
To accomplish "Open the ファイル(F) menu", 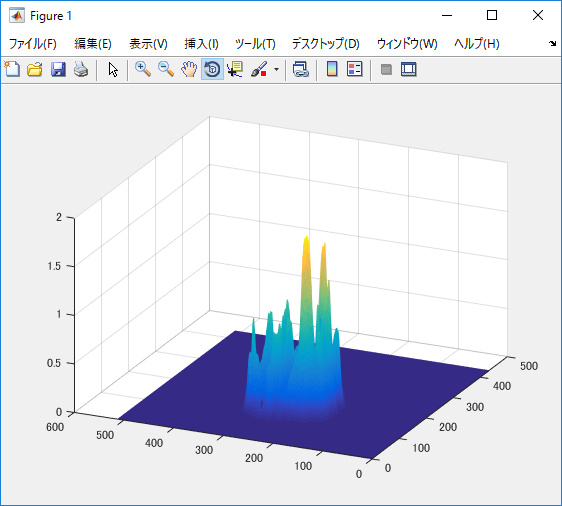I will coord(33,44).
